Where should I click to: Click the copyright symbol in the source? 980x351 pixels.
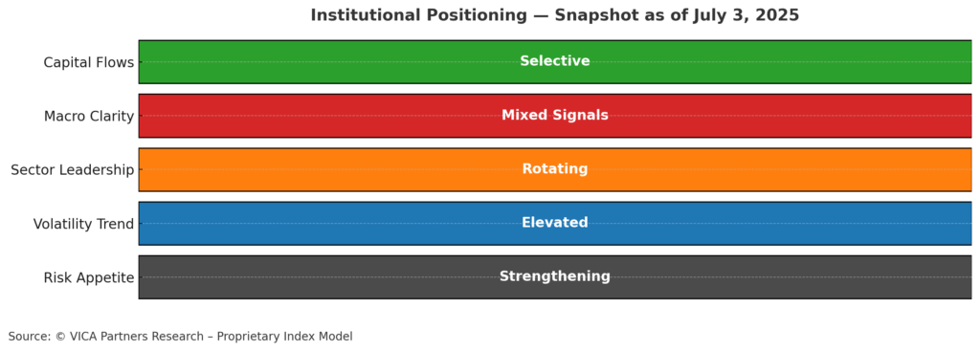[x=60, y=337]
